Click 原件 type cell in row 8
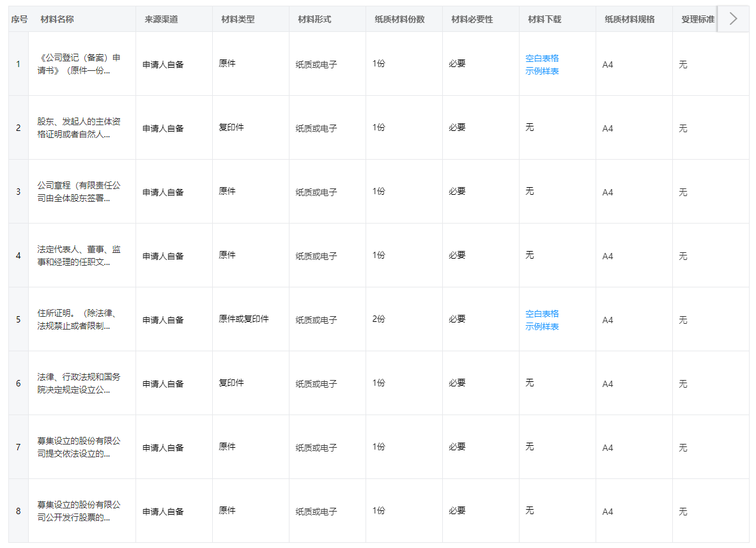The height and width of the screenshot is (548, 756). click(227, 510)
